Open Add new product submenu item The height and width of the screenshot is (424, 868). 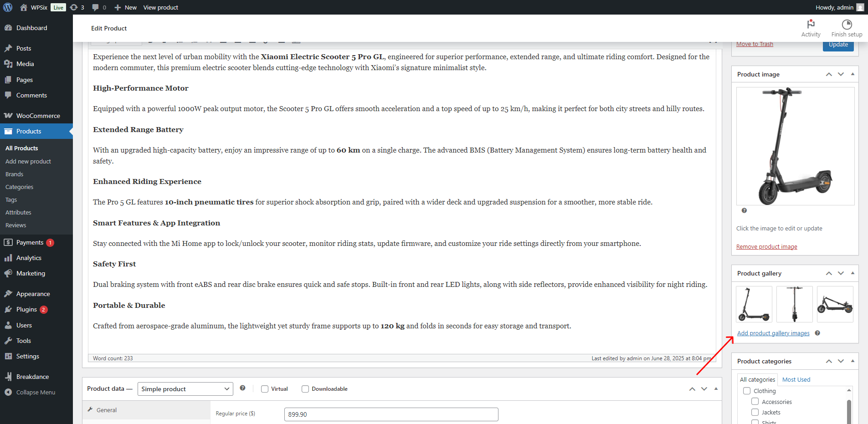(28, 162)
